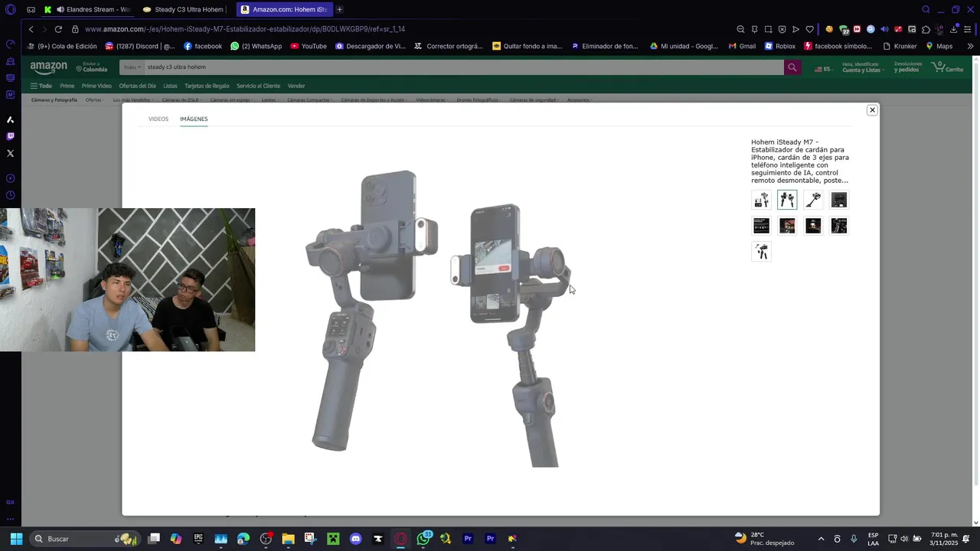Open Maps bookmark
Screen dimensions: 980x551
[939, 46]
